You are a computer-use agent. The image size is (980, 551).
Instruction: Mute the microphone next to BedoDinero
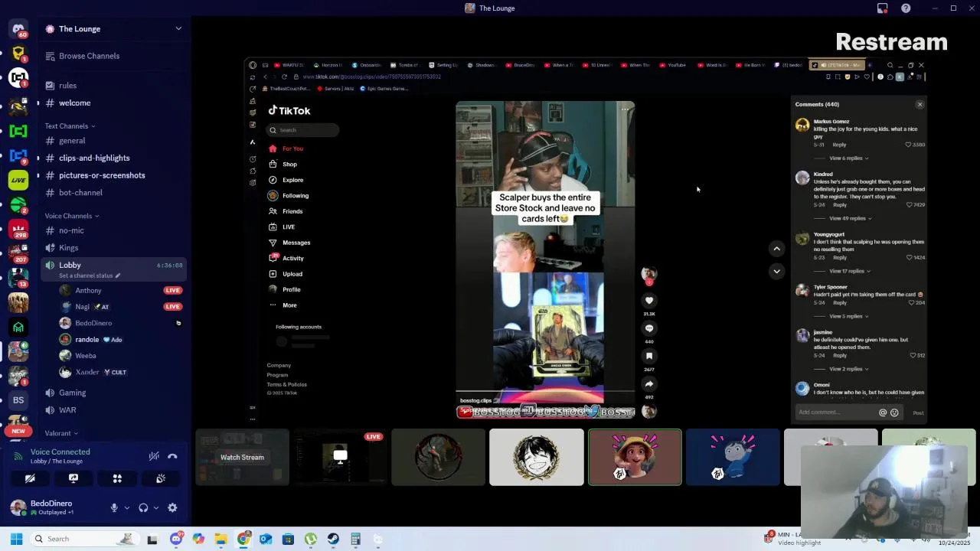[x=114, y=507]
